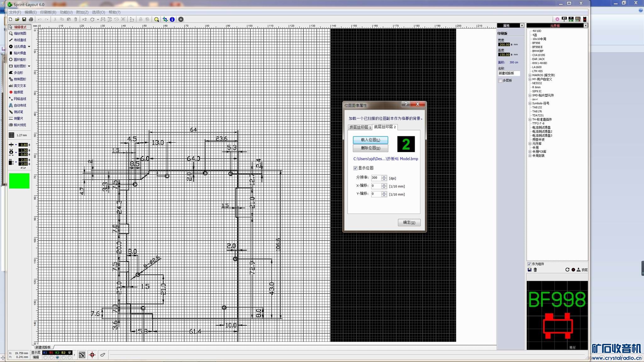Viewport: 644px width, 362px height.
Task: Click the blue info icon in toolbar
Action: (172, 19)
